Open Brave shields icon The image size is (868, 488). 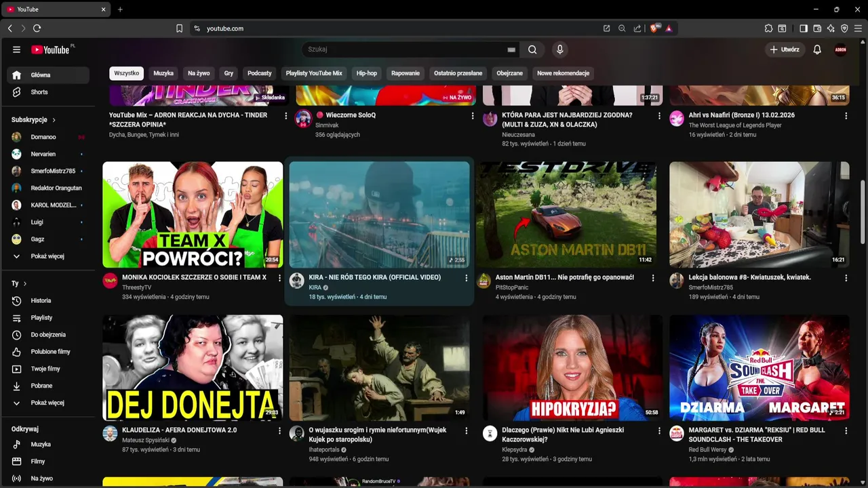point(654,28)
